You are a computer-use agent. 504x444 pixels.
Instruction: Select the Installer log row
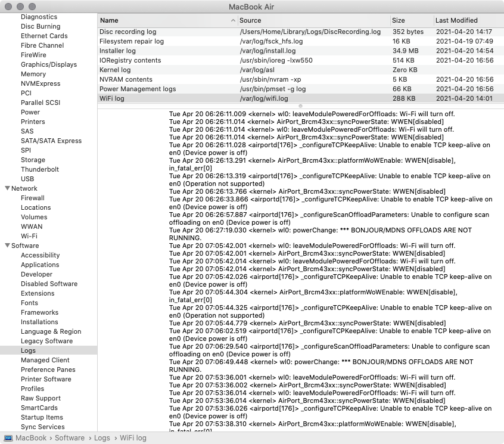pos(300,51)
